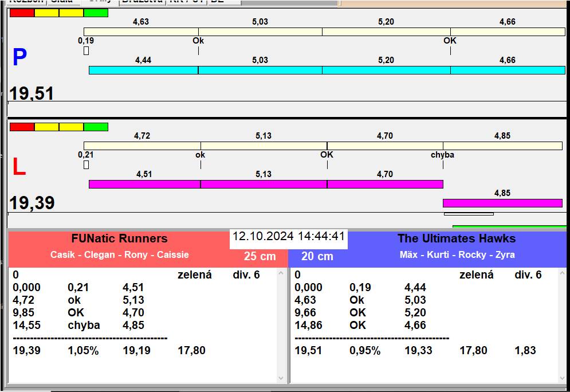570x392 pixels.
Task: Click the blue P lane letter
Action: tap(19, 57)
